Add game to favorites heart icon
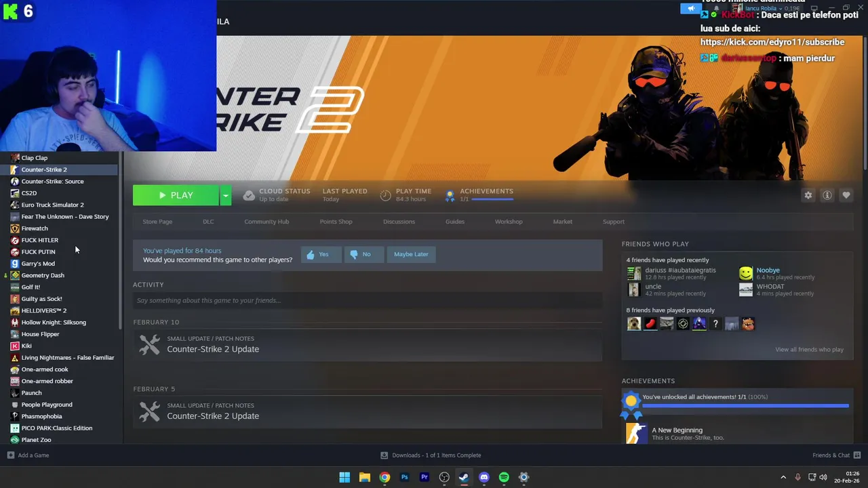The width and height of the screenshot is (868, 488). (846, 195)
